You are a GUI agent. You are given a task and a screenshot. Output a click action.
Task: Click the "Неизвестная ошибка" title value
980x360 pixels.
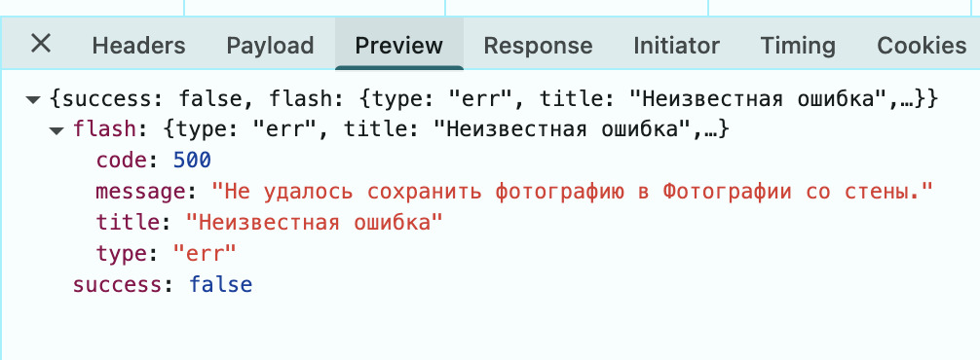point(315,222)
